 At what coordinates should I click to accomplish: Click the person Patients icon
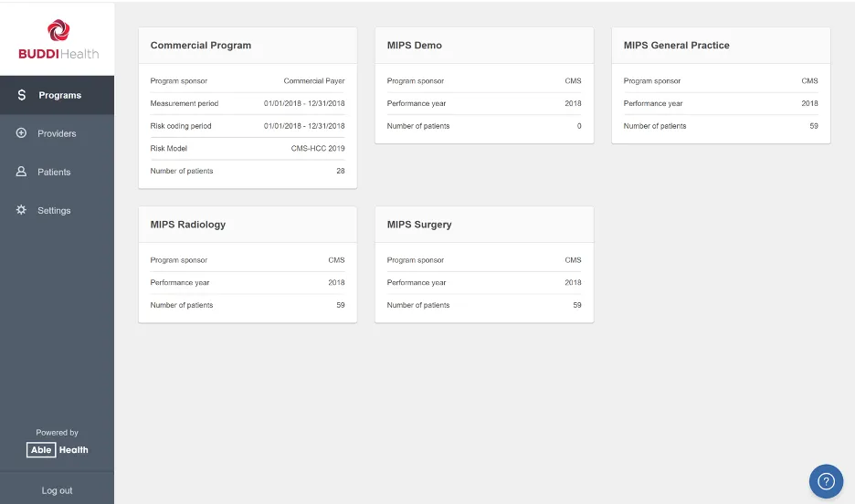[22, 172]
